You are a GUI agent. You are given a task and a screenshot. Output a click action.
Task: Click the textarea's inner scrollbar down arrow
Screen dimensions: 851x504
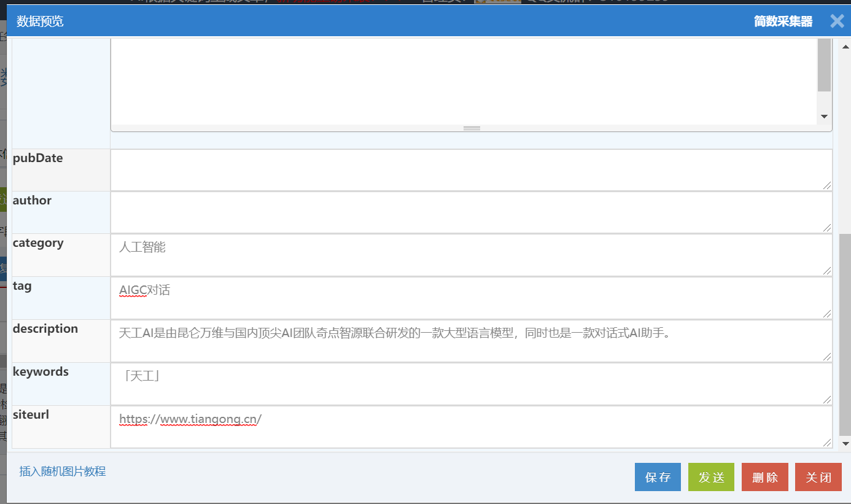824,117
